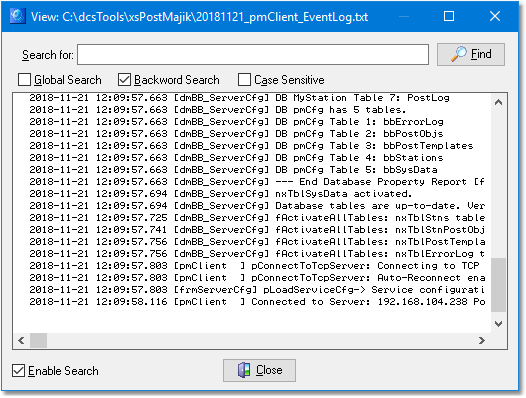Click the vertical scrollbar thumb
This screenshot has height=398, width=526.
[x=498, y=285]
